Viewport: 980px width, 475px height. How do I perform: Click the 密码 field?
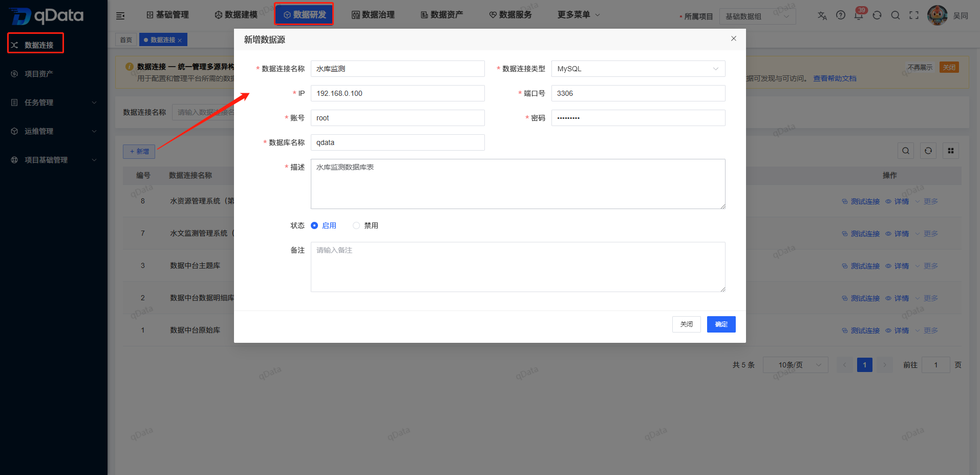click(638, 118)
